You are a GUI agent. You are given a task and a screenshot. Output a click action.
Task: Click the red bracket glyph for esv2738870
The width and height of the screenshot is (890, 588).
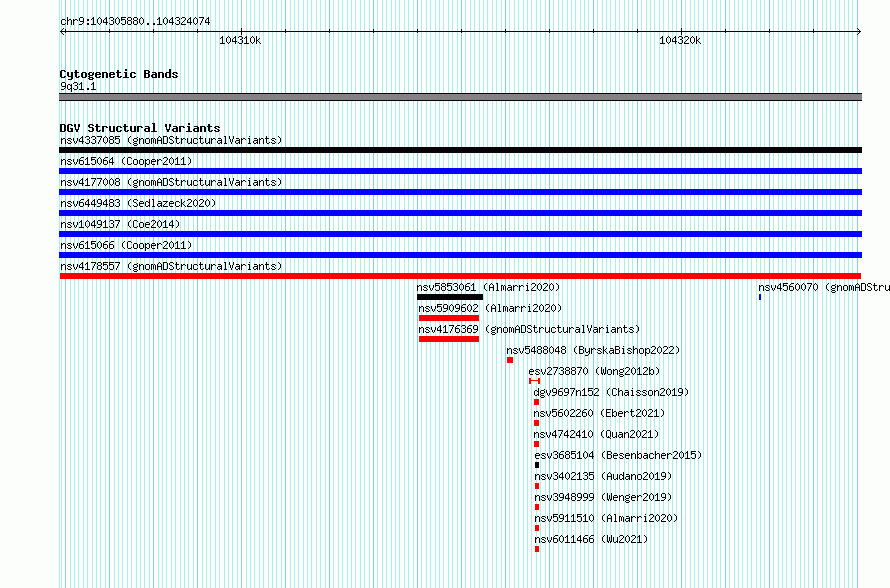534,381
